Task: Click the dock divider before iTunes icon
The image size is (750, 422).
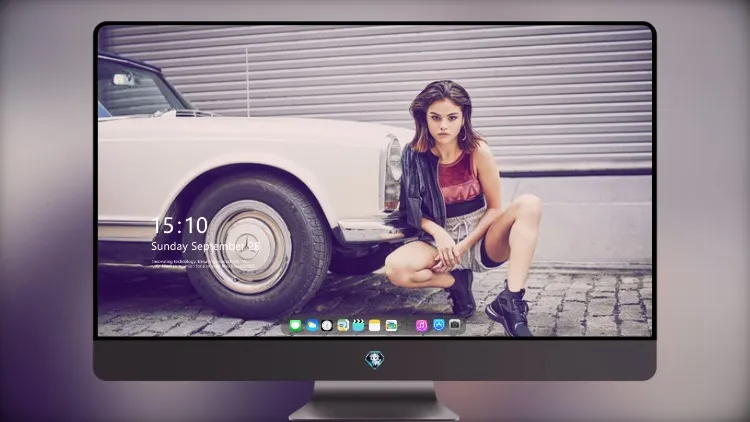Action: [x=407, y=325]
